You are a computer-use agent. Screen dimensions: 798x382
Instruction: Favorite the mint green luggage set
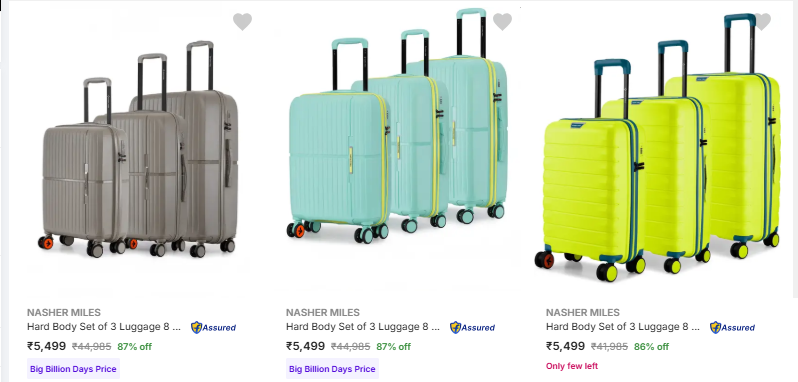(502, 22)
